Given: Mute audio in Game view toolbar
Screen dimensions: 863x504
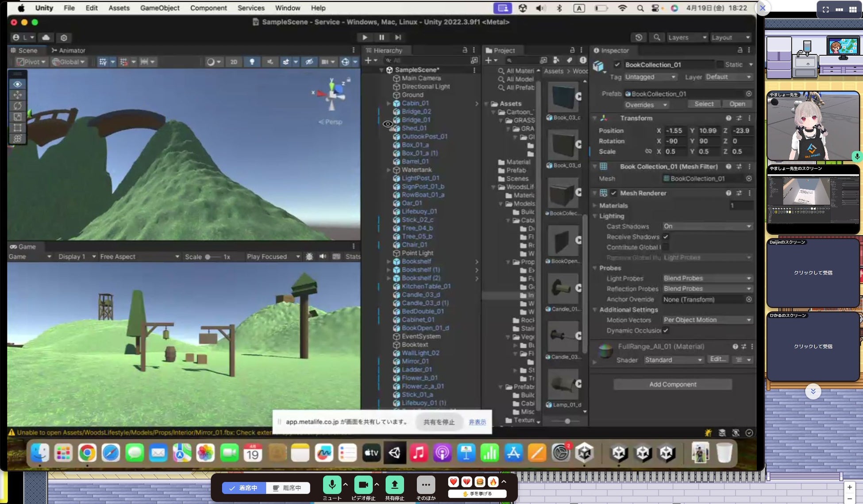Looking at the screenshot, I should [x=323, y=257].
